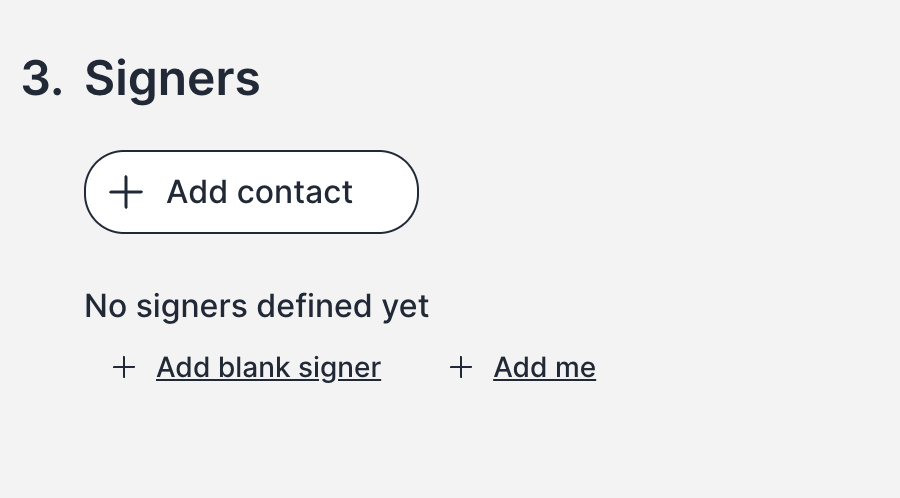The image size is (900, 498).
Task: Open contact picker to add a signer
Action: click(251, 192)
